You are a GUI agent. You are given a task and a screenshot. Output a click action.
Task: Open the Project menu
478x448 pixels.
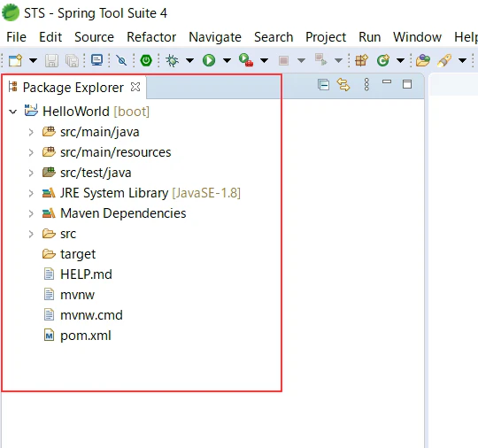(326, 37)
